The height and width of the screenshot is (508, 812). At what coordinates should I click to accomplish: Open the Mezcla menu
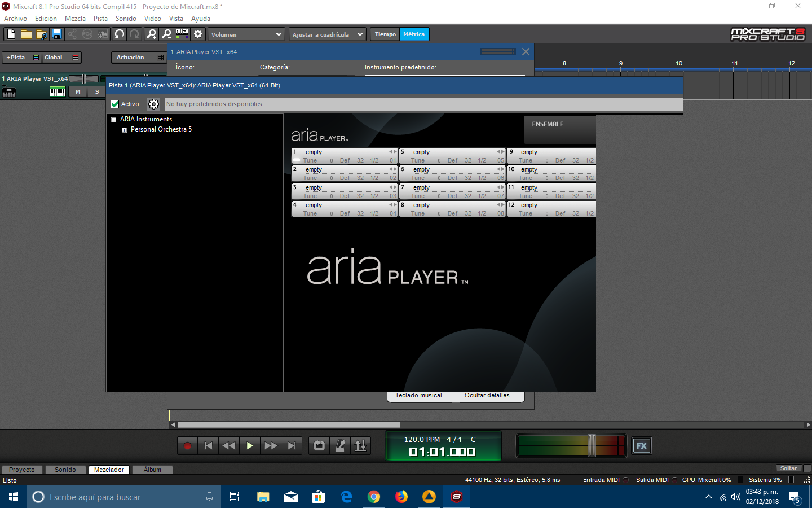75,19
